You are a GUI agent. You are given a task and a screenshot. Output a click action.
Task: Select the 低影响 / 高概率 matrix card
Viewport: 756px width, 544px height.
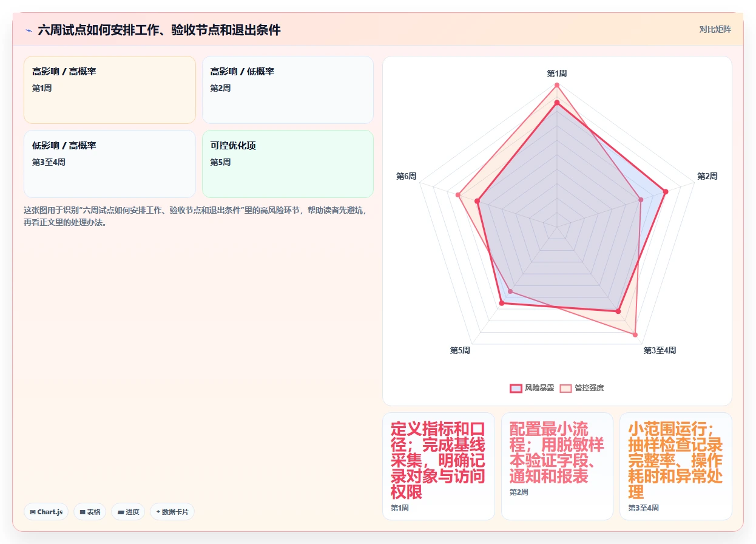[x=110, y=164]
